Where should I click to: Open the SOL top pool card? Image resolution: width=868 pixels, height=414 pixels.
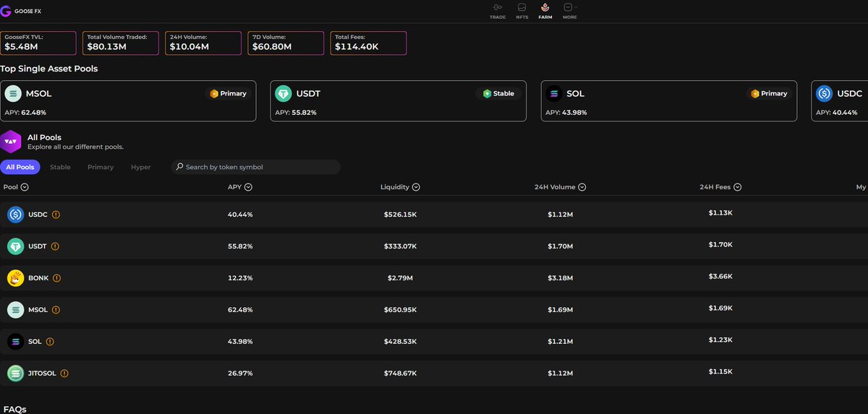coord(669,100)
